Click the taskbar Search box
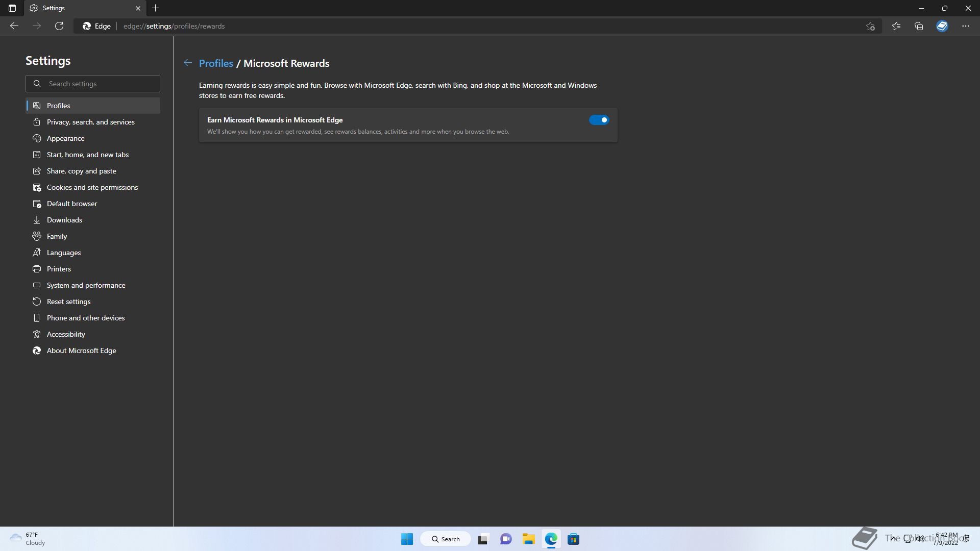Viewport: 980px width, 551px height. pyautogui.click(x=446, y=539)
